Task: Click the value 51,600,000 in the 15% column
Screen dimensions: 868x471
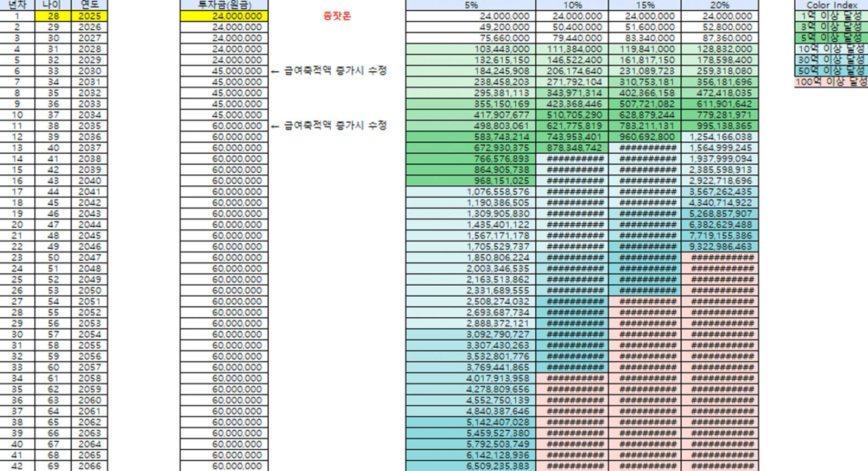Action: (645, 27)
